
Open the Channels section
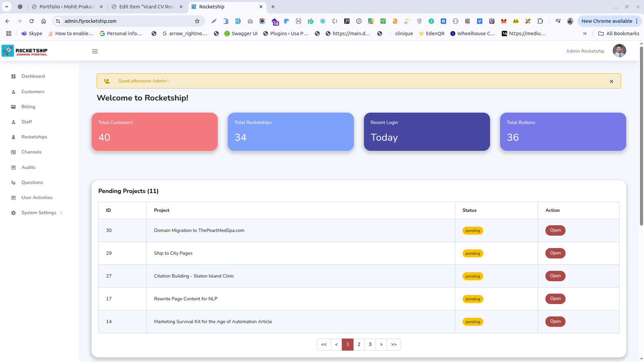tap(31, 152)
